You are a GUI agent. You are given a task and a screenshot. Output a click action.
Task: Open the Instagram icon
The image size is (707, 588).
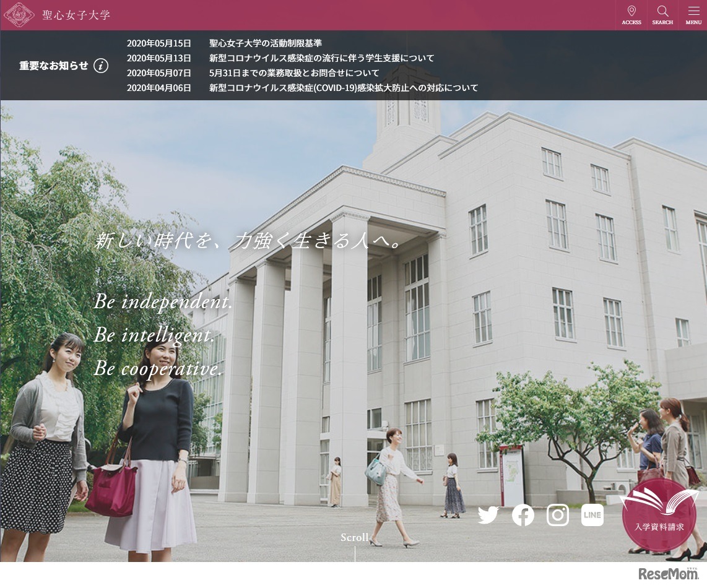click(x=558, y=515)
